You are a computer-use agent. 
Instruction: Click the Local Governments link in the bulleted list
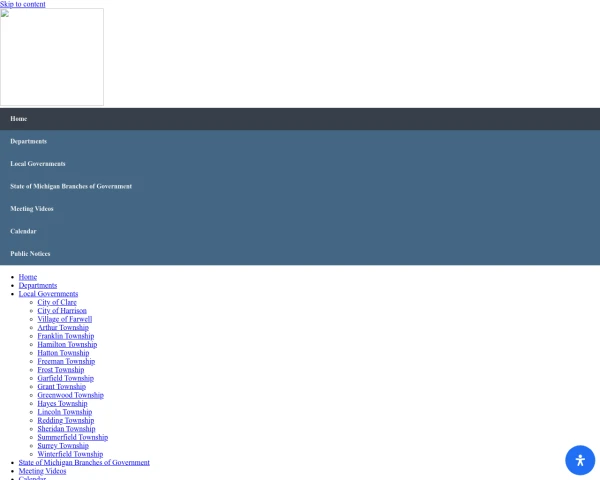(x=48, y=294)
